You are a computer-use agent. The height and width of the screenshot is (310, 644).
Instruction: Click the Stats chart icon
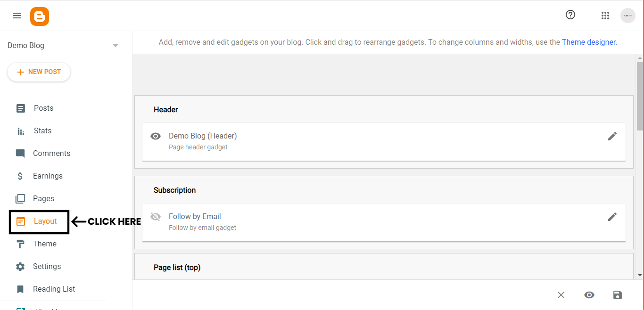20,131
